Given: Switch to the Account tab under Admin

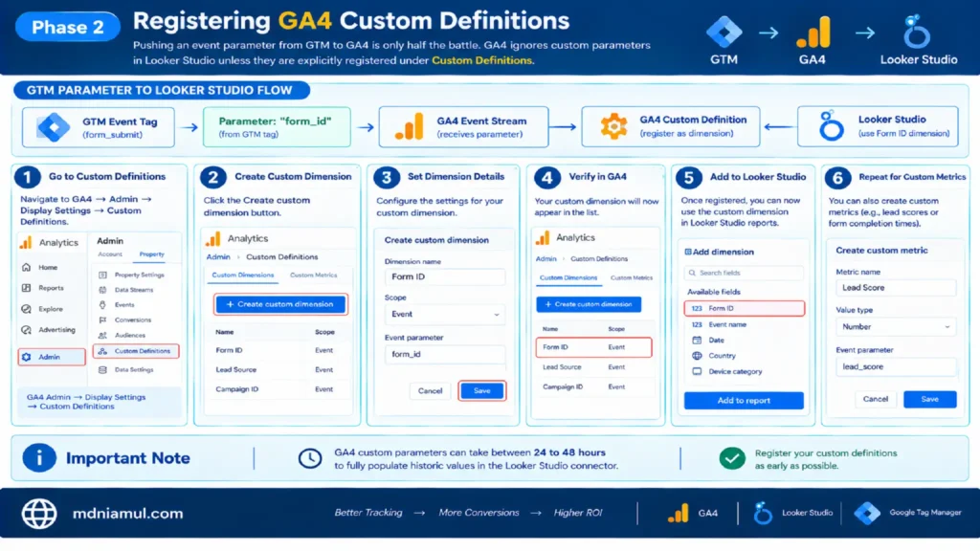Looking at the screenshot, I should pyautogui.click(x=110, y=254).
